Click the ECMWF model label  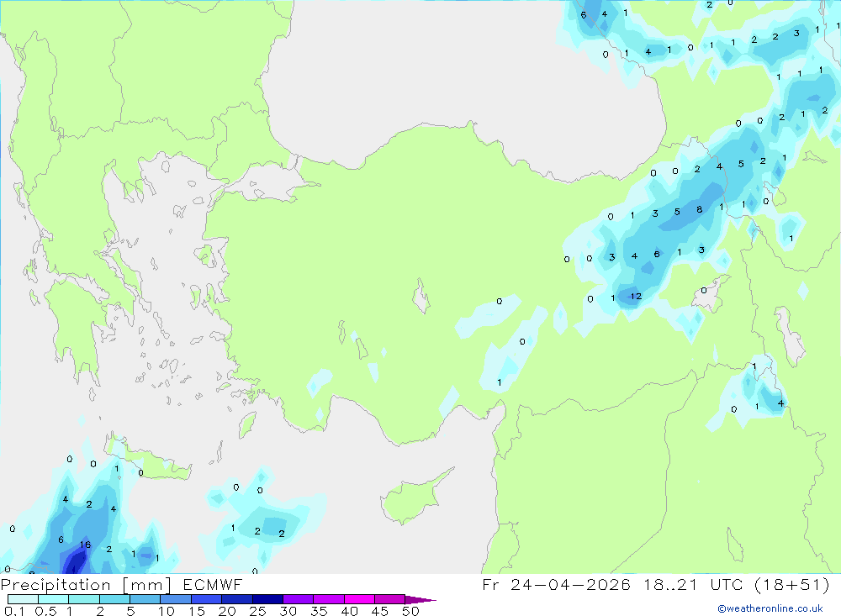tap(213, 584)
